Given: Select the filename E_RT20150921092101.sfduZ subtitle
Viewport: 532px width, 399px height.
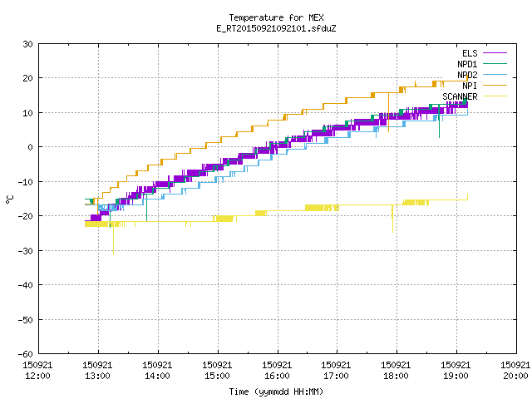Looking at the screenshot, I should [x=276, y=28].
